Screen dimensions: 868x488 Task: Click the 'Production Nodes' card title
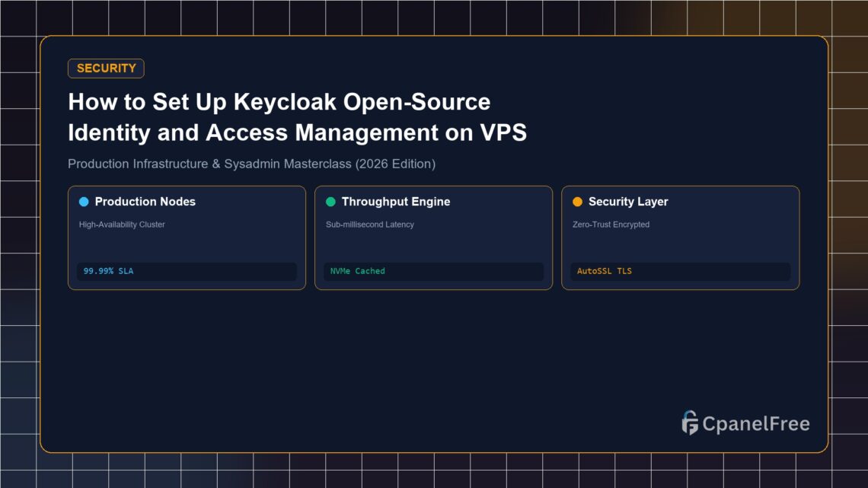click(145, 202)
